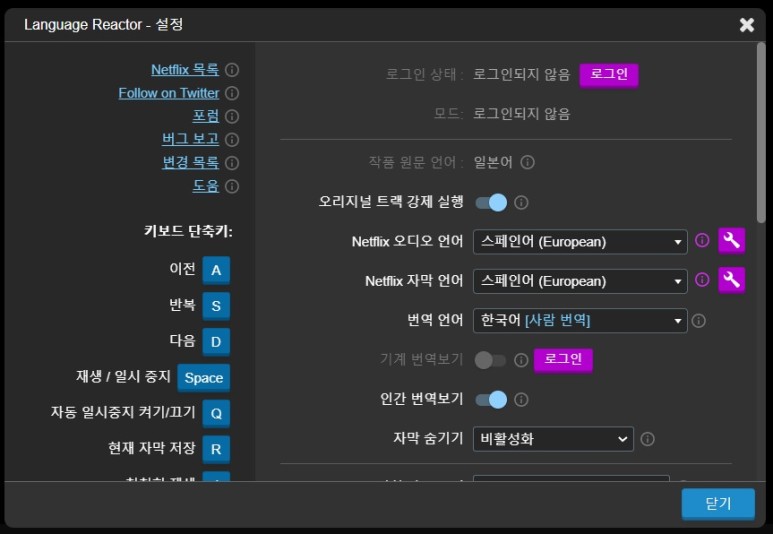Screen dimensions: 773x534
Task: Open 변경 목록 link
Action: [190, 162]
